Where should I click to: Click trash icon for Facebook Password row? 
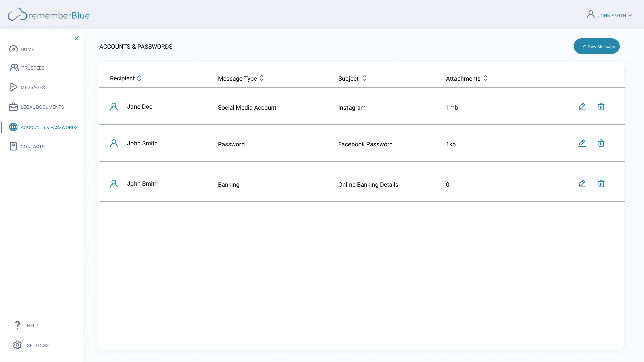tap(601, 143)
